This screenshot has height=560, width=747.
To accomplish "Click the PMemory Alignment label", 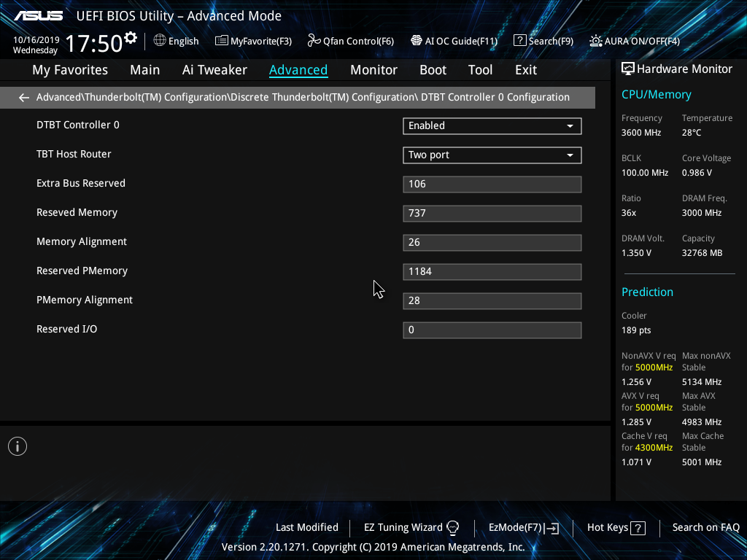I will pyautogui.click(x=85, y=300).
